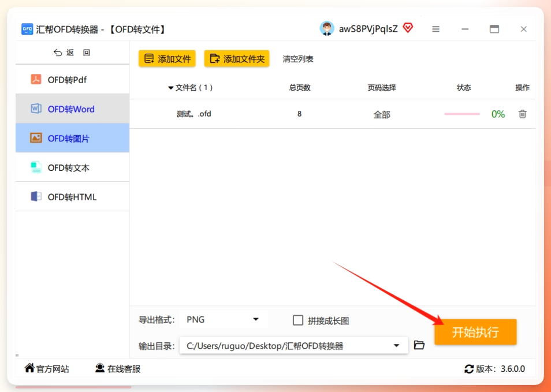Enable the 拼接成长图 checkbox
The width and height of the screenshot is (551, 392).
298,320
